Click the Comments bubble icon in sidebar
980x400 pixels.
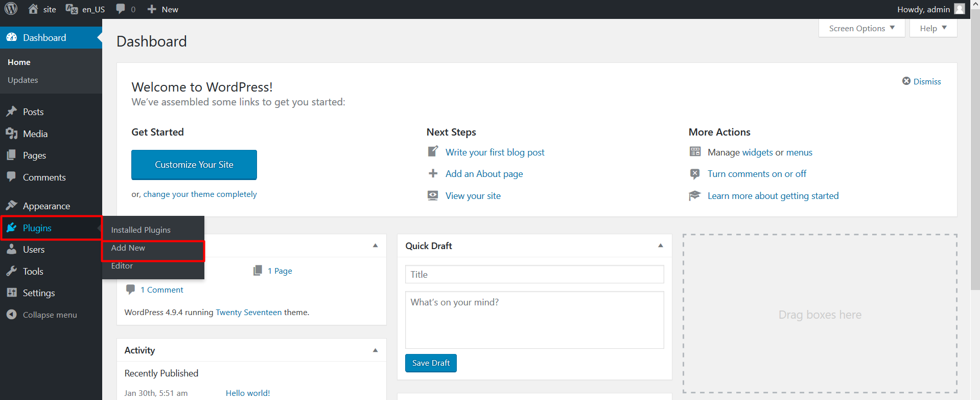[11, 176]
